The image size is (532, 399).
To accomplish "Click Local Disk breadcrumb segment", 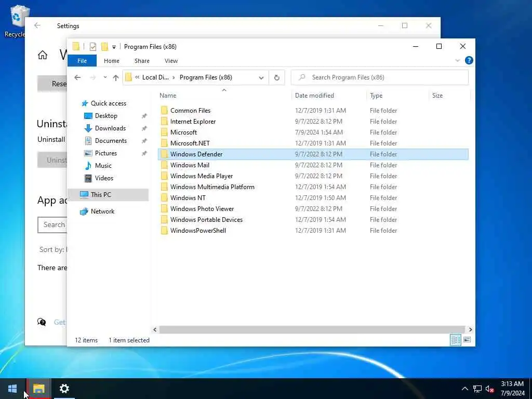I will click(x=155, y=77).
